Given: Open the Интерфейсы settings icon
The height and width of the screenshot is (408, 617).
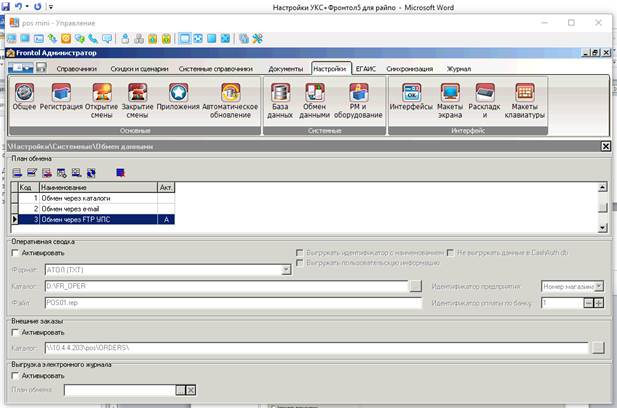Looking at the screenshot, I should click(411, 97).
